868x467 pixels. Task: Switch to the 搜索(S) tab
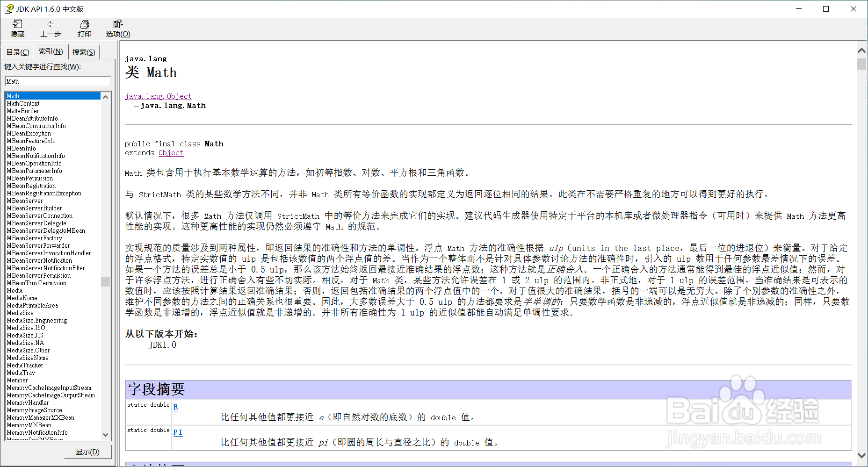point(84,51)
